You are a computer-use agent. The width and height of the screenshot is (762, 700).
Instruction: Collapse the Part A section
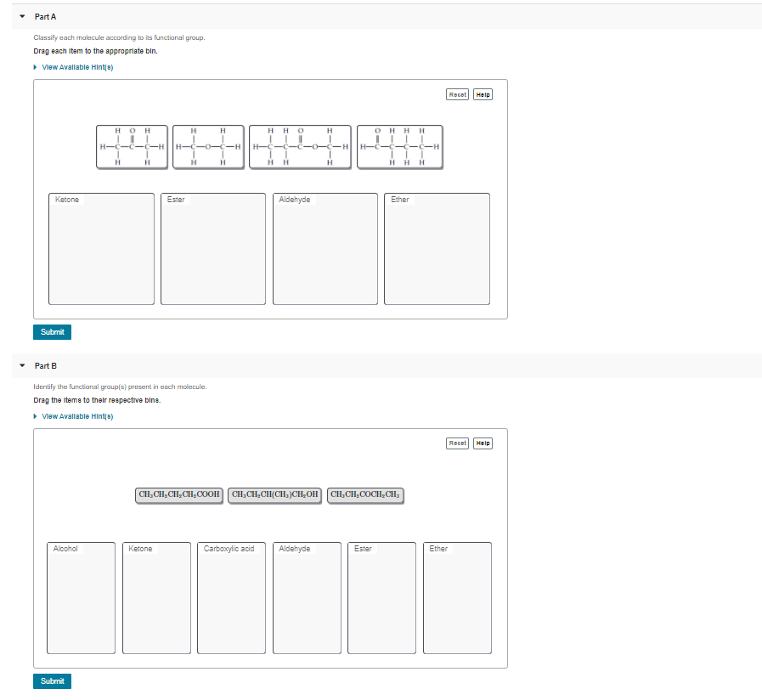pos(20,16)
